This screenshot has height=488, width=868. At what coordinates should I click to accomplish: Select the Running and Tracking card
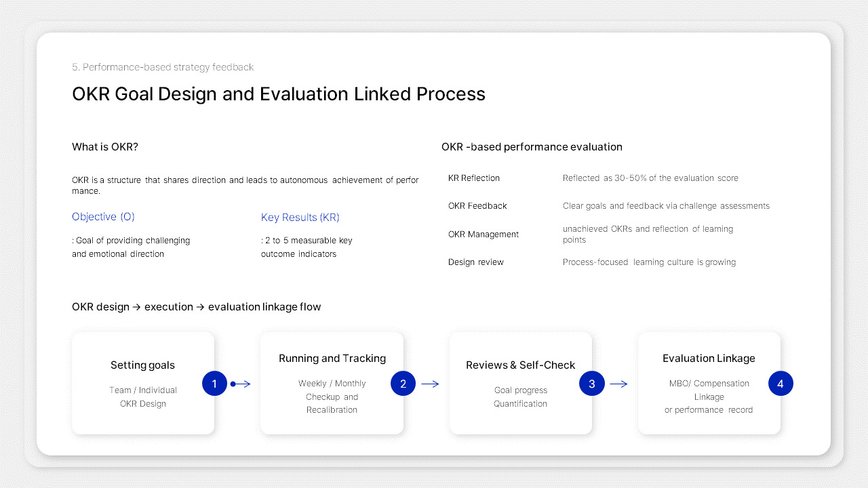tap(332, 383)
